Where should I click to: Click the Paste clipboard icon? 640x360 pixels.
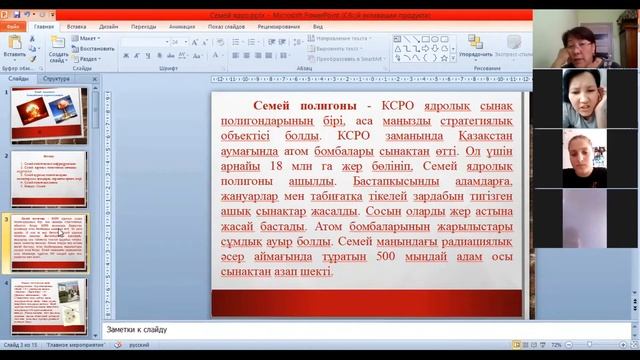15,42
